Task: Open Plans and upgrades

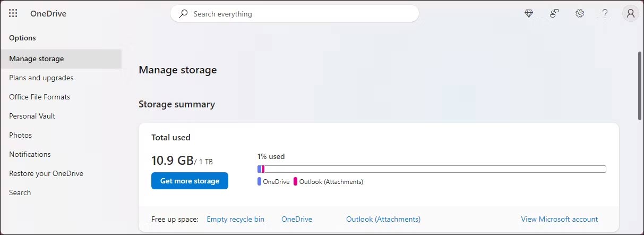Action: click(41, 78)
